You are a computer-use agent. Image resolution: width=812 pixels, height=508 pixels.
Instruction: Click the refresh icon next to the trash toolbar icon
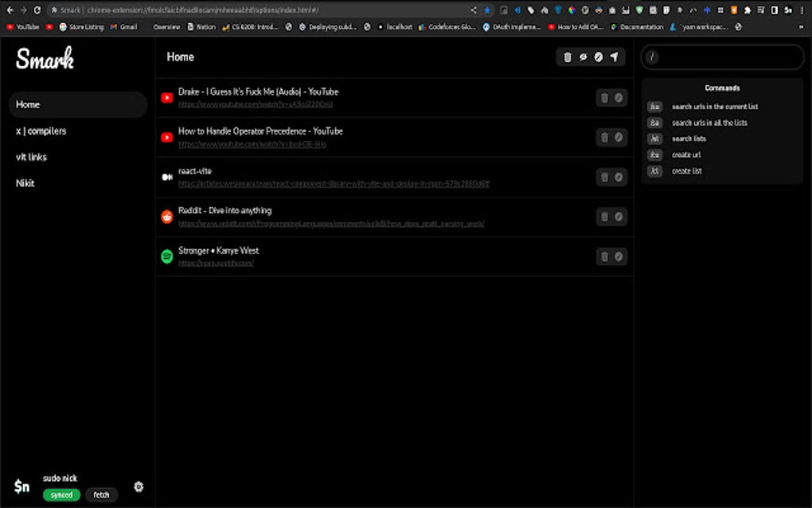(583, 57)
